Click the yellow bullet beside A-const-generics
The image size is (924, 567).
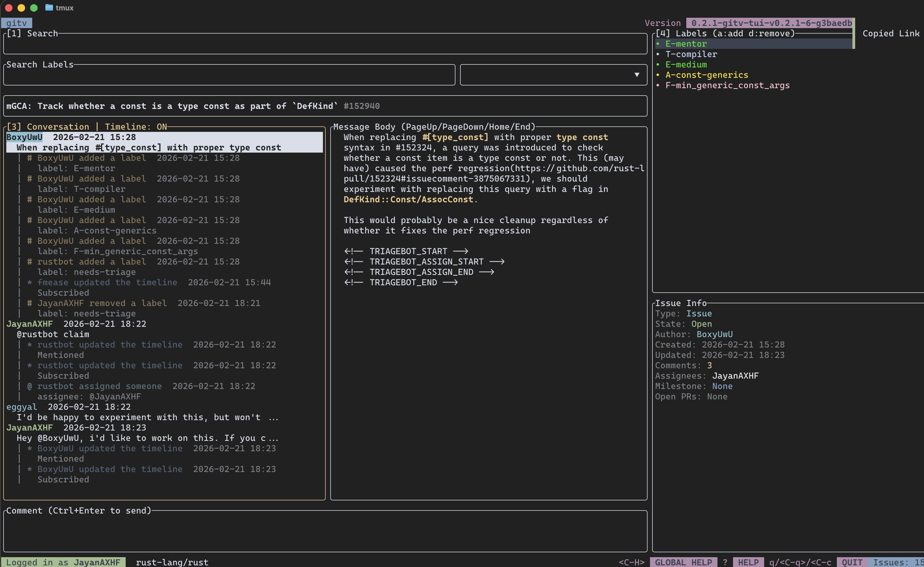tap(658, 75)
